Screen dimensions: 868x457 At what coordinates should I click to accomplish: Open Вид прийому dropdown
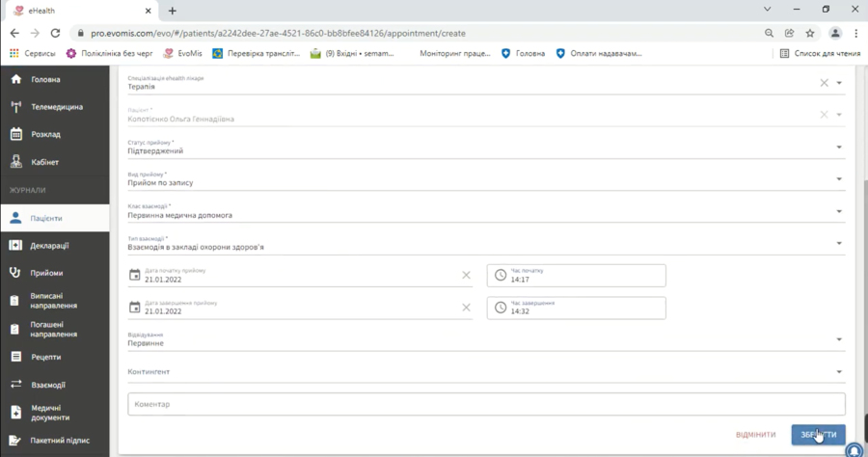pos(486,179)
